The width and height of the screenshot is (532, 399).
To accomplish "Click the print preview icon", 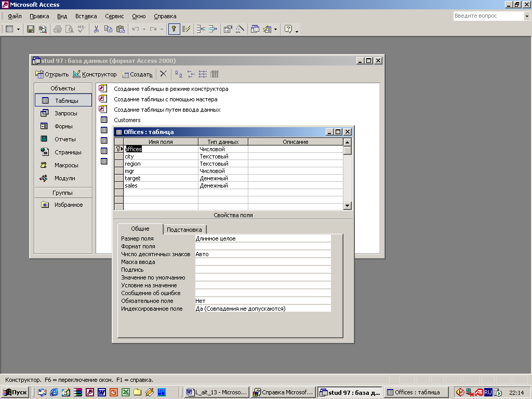I will click(x=69, y=29).
